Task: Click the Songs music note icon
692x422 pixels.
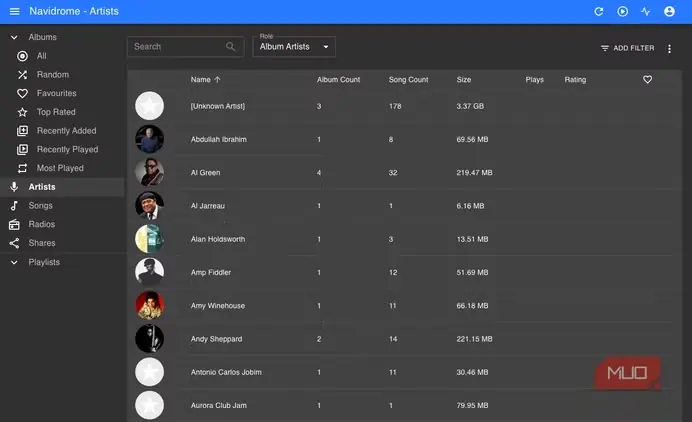Action: click(x=14, y=206)
